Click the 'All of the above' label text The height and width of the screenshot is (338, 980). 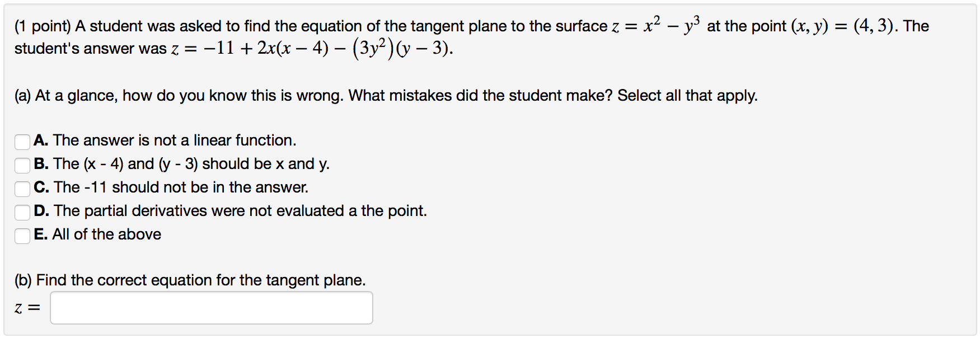click(106, 234)
